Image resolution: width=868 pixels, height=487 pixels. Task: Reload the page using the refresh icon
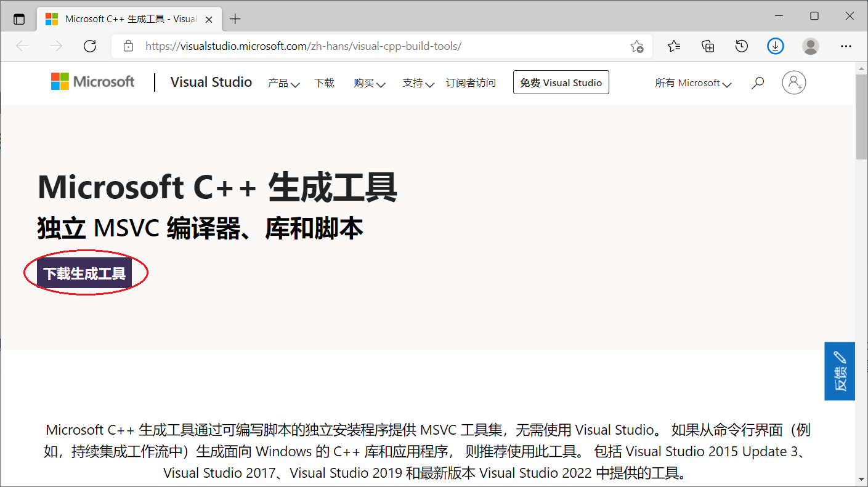[90, 46]
